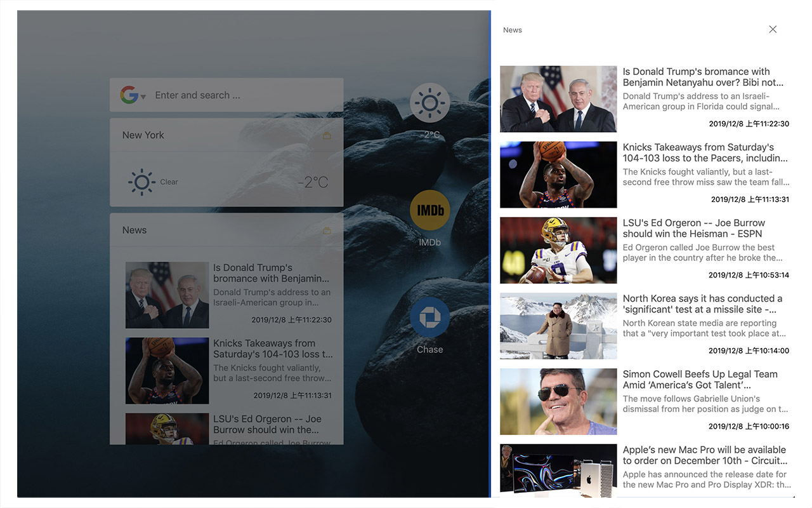The image size is (812, 508).
Task: Open Trump thumbnail in dashboard News widget
Action: point(167,295)
